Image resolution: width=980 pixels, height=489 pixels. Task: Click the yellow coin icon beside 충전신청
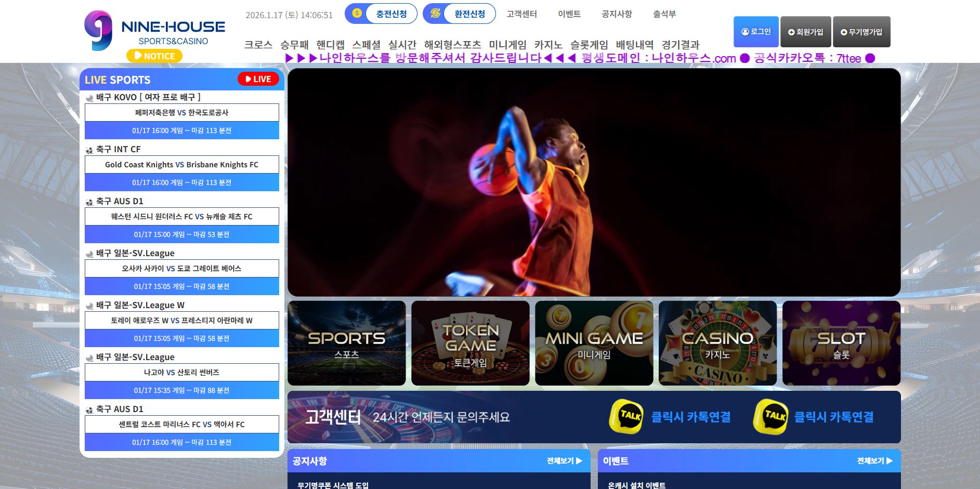(357, 14)
